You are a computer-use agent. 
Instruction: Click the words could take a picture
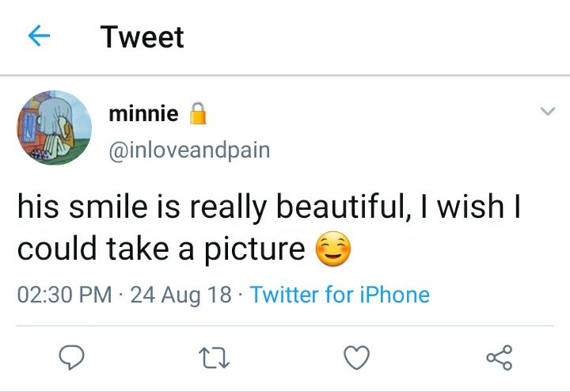tap(161, 249)
